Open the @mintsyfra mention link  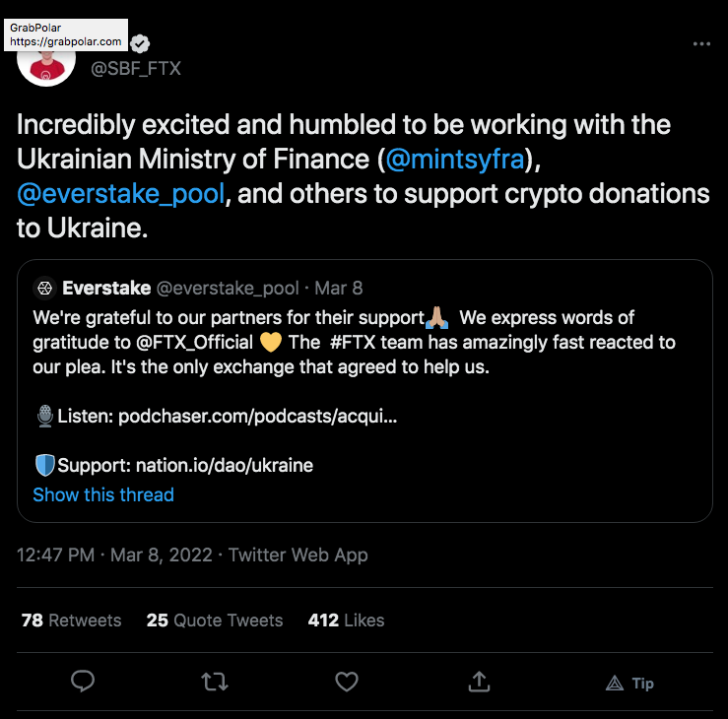pos(455,160)
